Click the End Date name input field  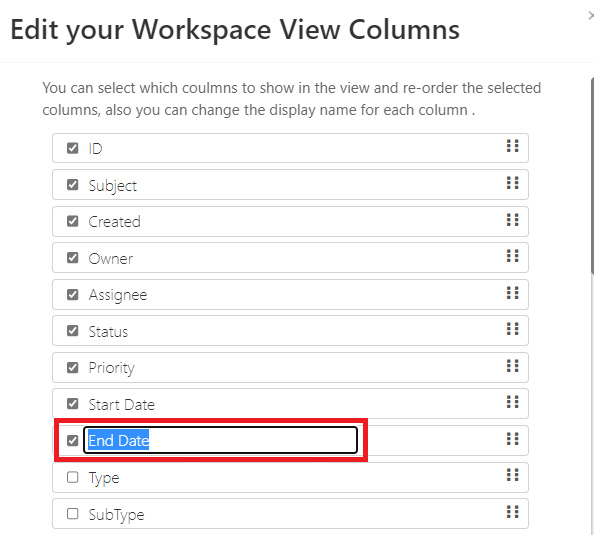pyautogui.click(x=220, y=440)
